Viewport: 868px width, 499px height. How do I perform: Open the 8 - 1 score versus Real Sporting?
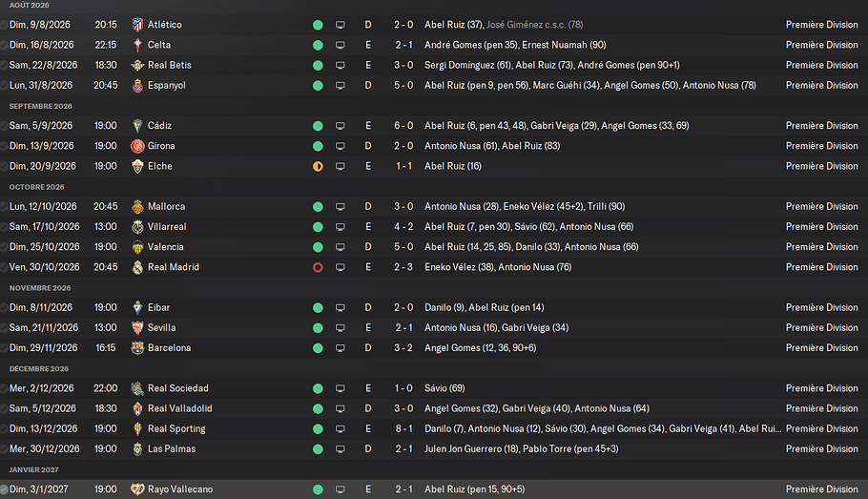pyautogui.click(x=403, y=428)
